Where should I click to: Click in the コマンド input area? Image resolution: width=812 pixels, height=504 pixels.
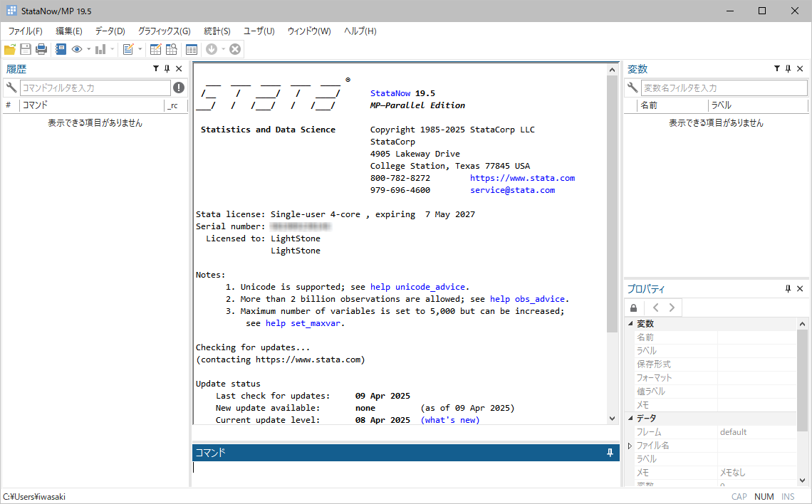pos(406,473)
